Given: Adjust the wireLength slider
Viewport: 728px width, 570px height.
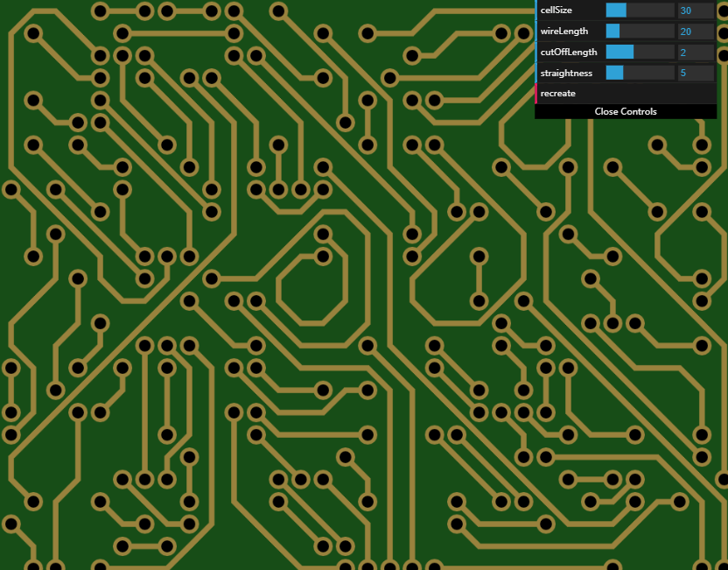Looking at the screenshot, I should tap(640, 32).
